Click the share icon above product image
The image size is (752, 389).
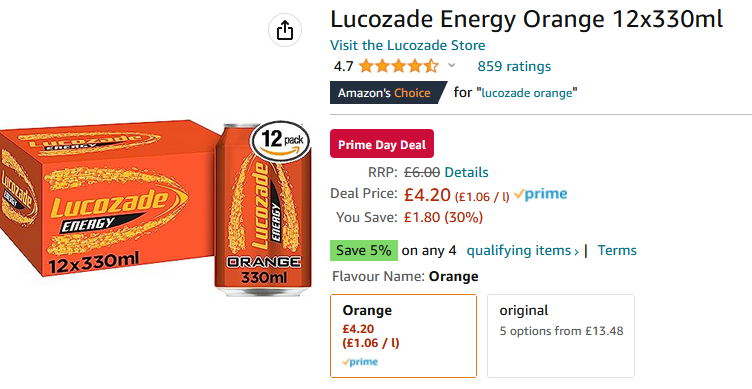click(284, 30)
